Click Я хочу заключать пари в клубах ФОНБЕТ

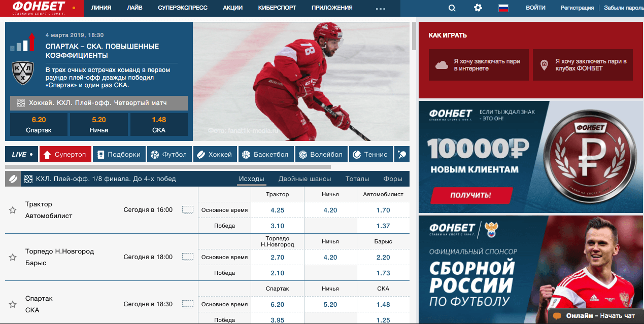tap(583, 65)
